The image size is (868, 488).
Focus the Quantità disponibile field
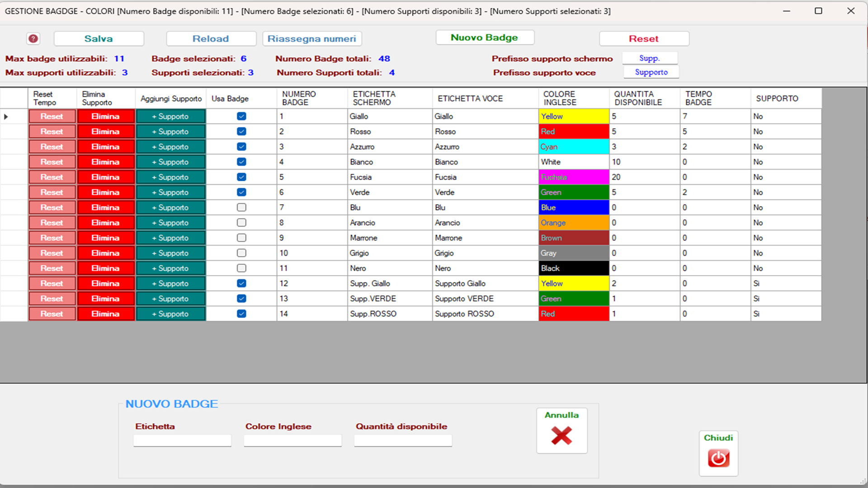(403, 441)
